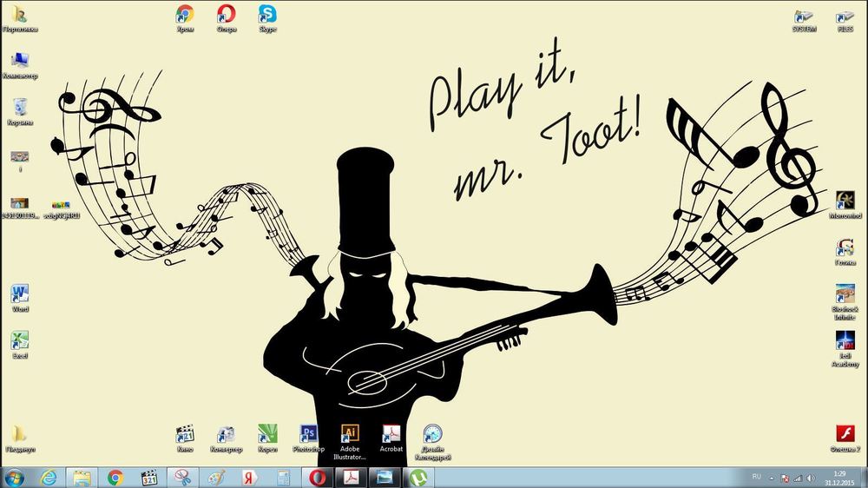Open uTorrent from the taskbar
The height and width of the screenshot is (488, 868).
tap(418, 477)
